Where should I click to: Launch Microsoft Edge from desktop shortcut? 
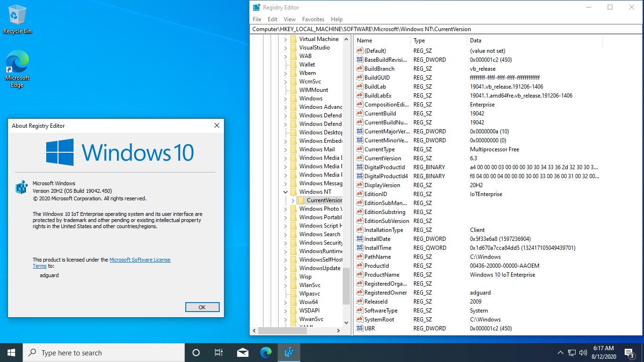[x=17, y=69]
